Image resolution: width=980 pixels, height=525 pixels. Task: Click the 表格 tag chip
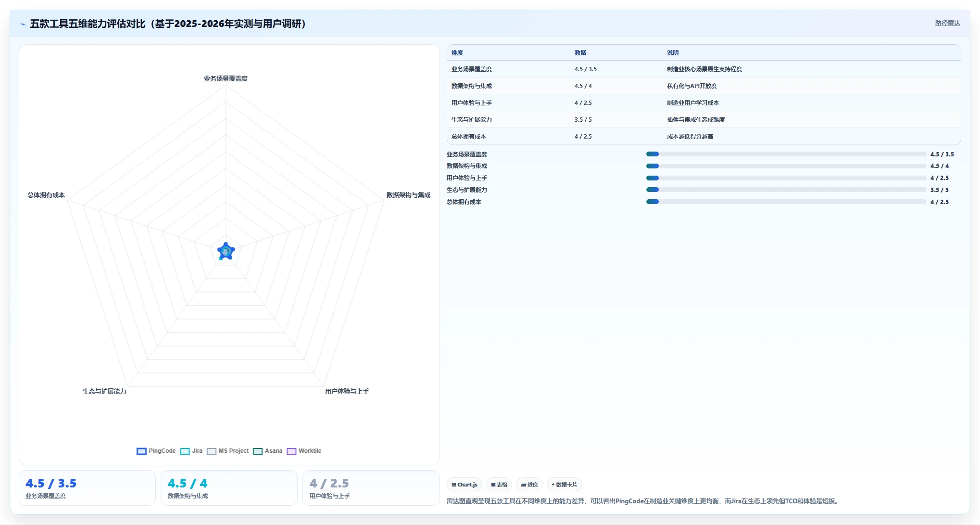point(499,485)
